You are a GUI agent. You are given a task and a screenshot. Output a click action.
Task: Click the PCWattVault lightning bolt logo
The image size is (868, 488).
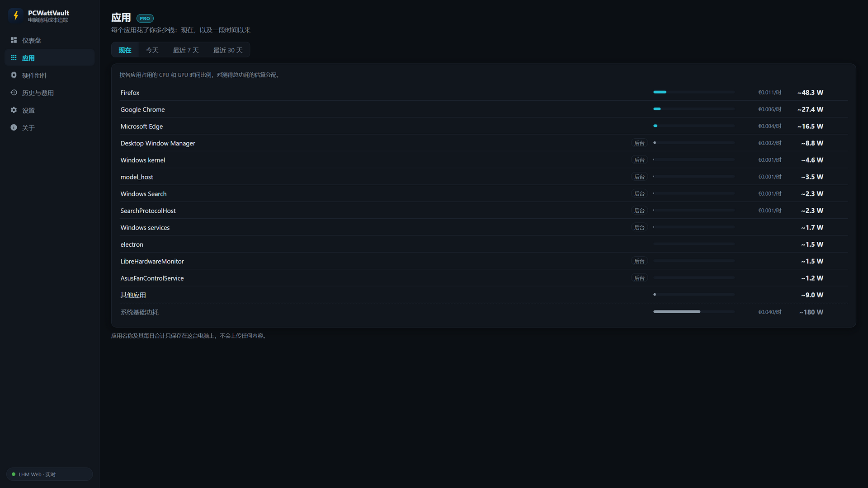(x=16, y=16)
